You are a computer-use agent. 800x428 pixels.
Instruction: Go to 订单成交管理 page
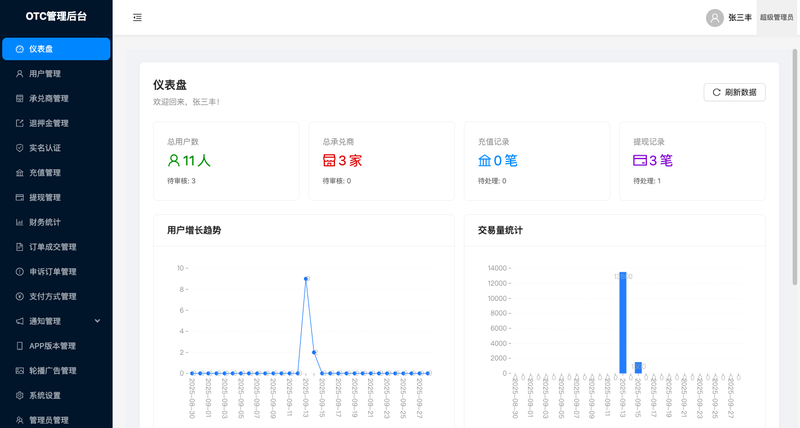coord(52,247)
